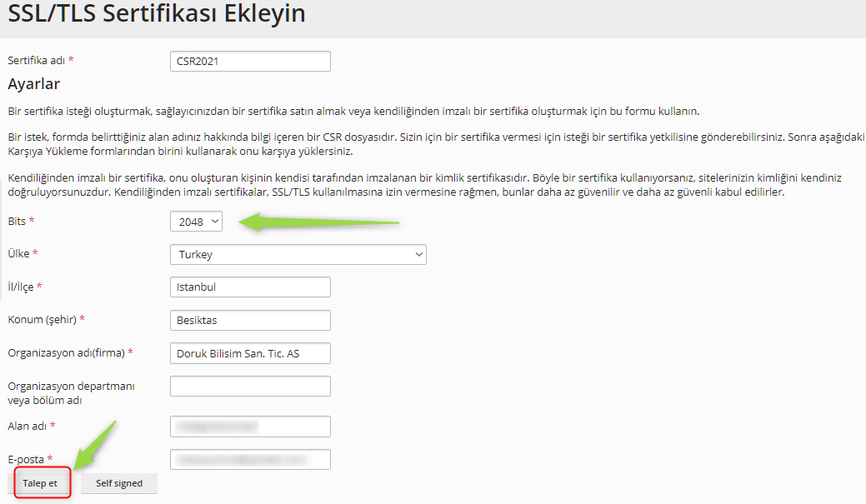Click the Self signed button
Image resolution: width=866 pixels, height=504 pixels.
pos(119,483)
